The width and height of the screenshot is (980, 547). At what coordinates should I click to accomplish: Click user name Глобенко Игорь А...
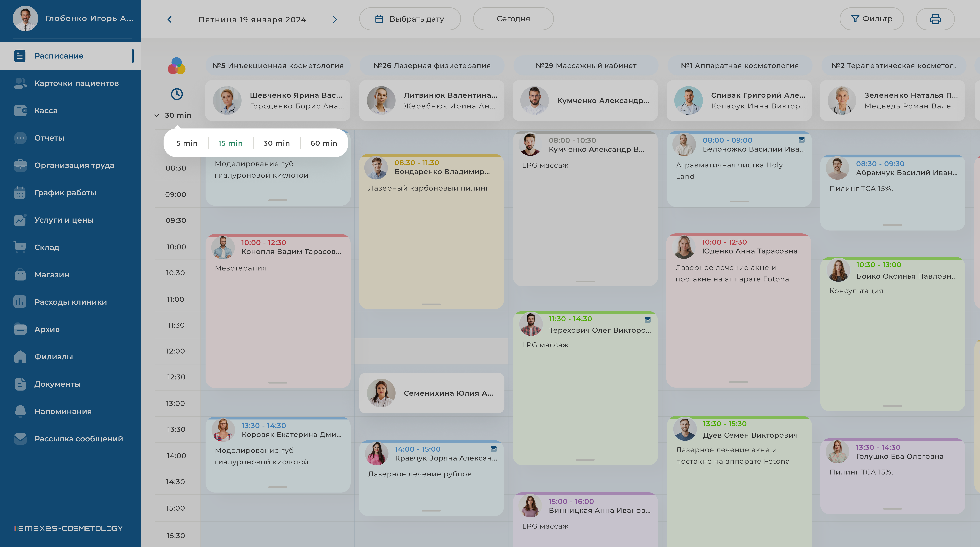[x=89, y=19]
